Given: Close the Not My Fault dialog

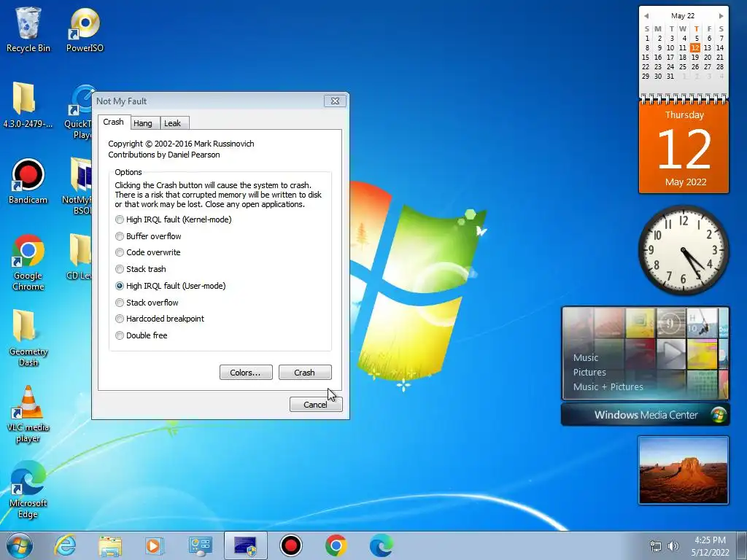Looking at the screenshot, I should pyautogui.click(x=336, y=101).
